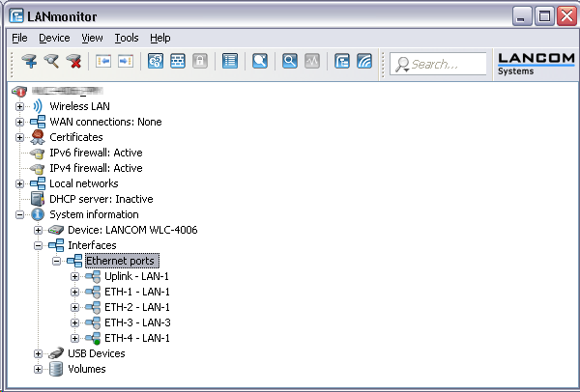Collapse the System information node
The width and height of the screenshot is (580, 392).
tap(20, 214)
